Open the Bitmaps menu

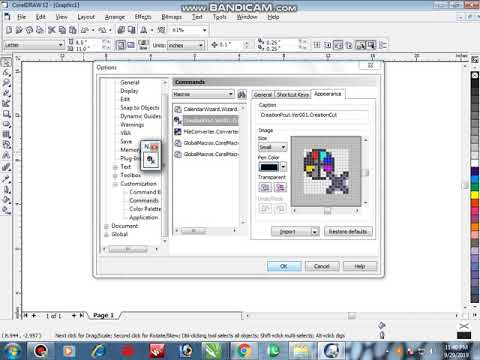(x=171, y=17)
